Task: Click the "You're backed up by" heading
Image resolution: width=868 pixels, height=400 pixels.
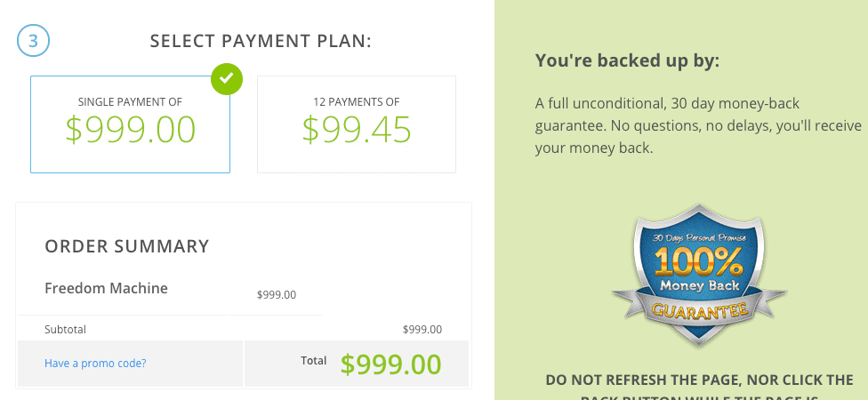Action: 627,60
